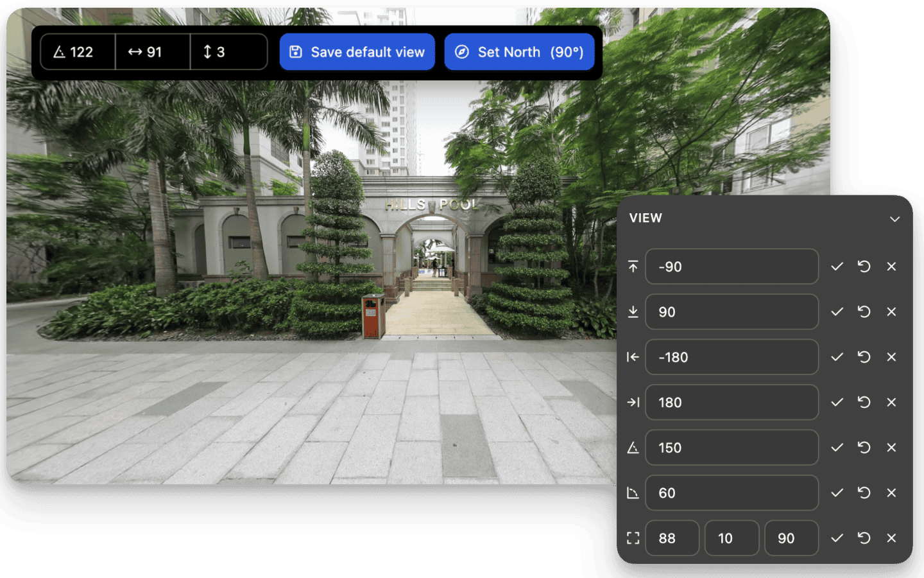Click the input field showing 150
Screen dimensions: 924x578
[732, 448]
